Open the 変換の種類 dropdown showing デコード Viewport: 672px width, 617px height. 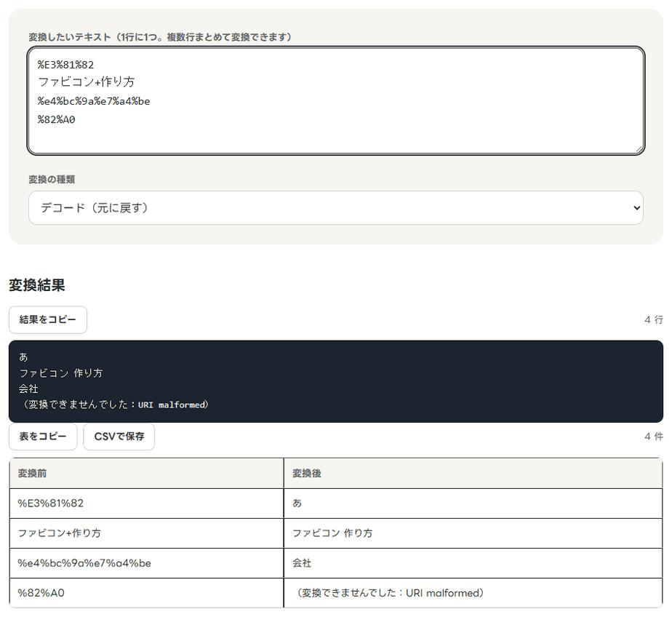pos(335,208)
